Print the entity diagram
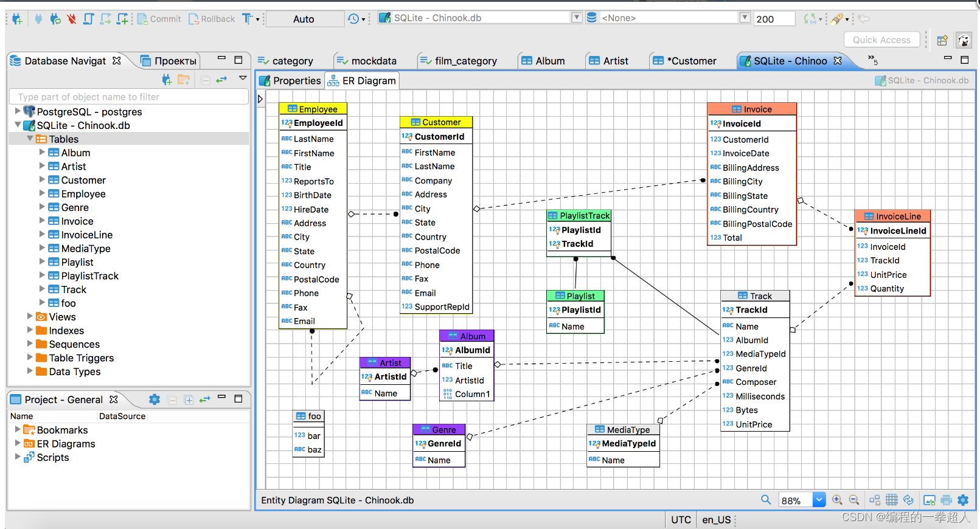Screen dimensions: 980x529 point(946,500)
